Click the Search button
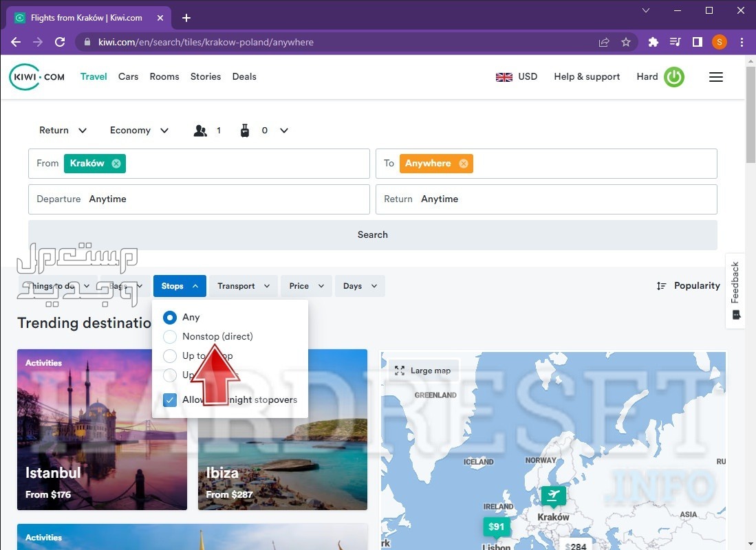 pyautogui.click(x=372, y=235)
